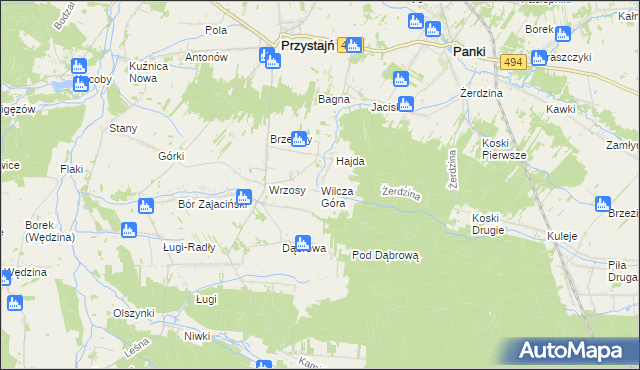Viewport: 640px width, 370px height.
Task: Select the Leśna stream label
Action: click(136, 348)
